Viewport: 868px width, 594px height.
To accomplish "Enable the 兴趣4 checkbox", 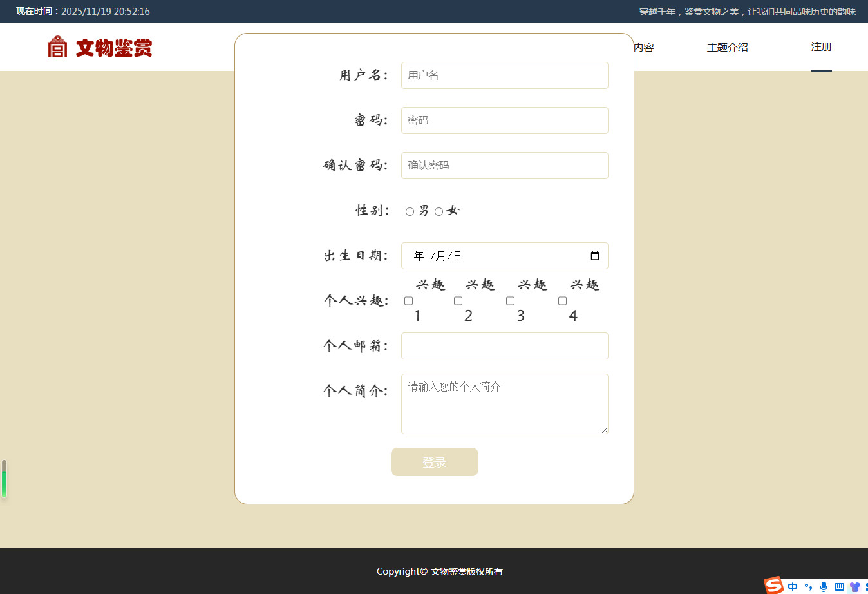I will [x=562, y=301].
